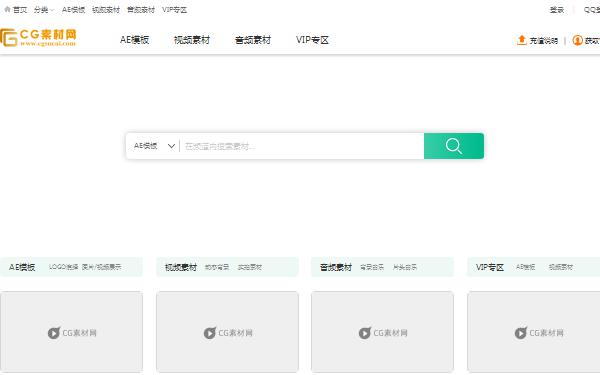Click the AE模板 section heading
This screenshot has width=600, height=375.
coord(22,267)
